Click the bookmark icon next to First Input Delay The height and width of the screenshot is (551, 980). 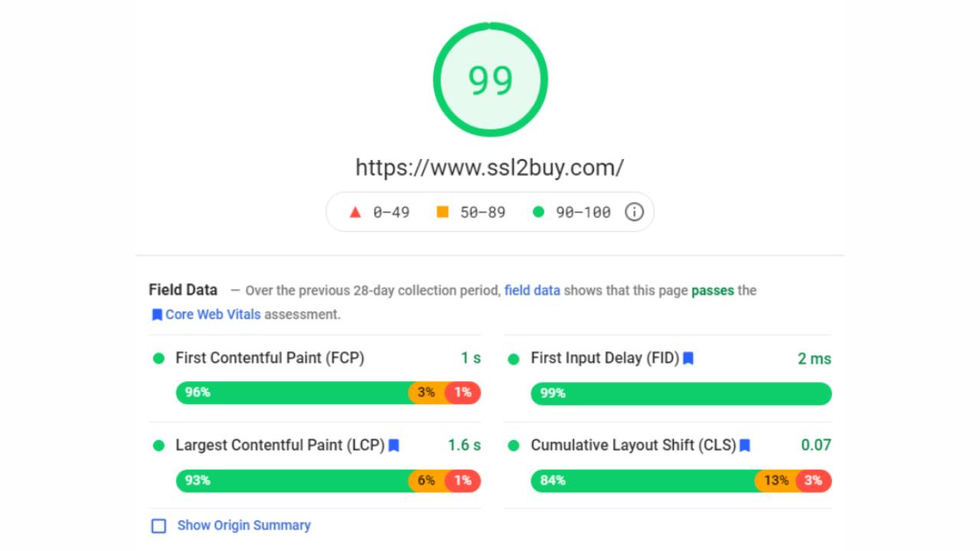688,358
